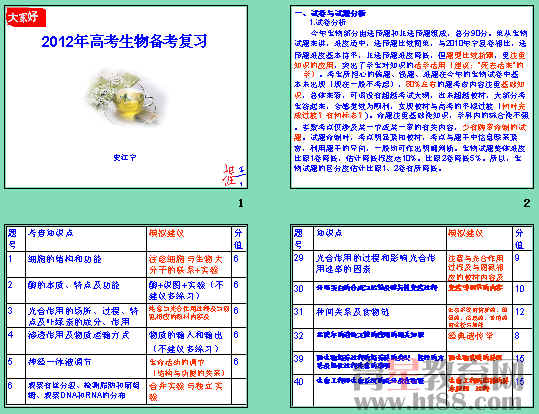Screen dimensions: 539x414
Task: Click the header 考查知识点 in the left table
Action: pos(50,233)
